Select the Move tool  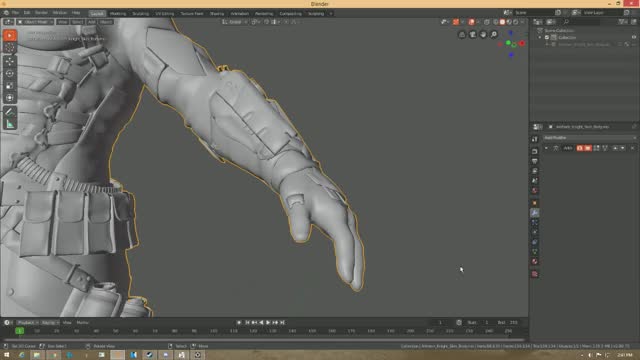tap(10, 62)
